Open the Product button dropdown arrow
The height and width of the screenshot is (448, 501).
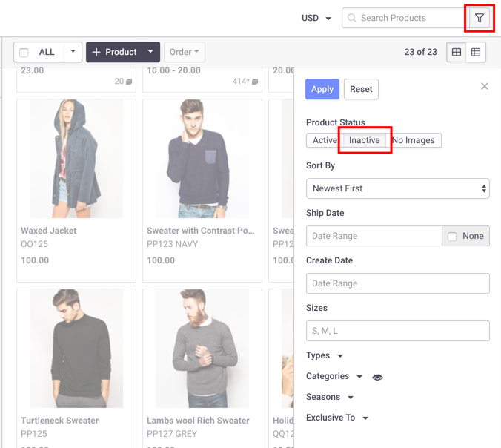(150, 51)
